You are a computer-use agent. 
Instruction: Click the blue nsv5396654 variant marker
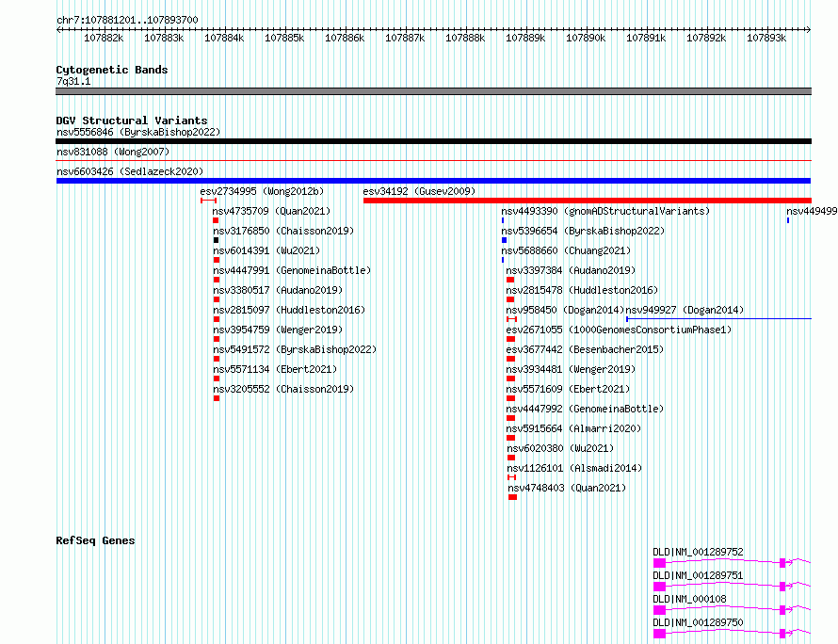(x=504, y=240)
